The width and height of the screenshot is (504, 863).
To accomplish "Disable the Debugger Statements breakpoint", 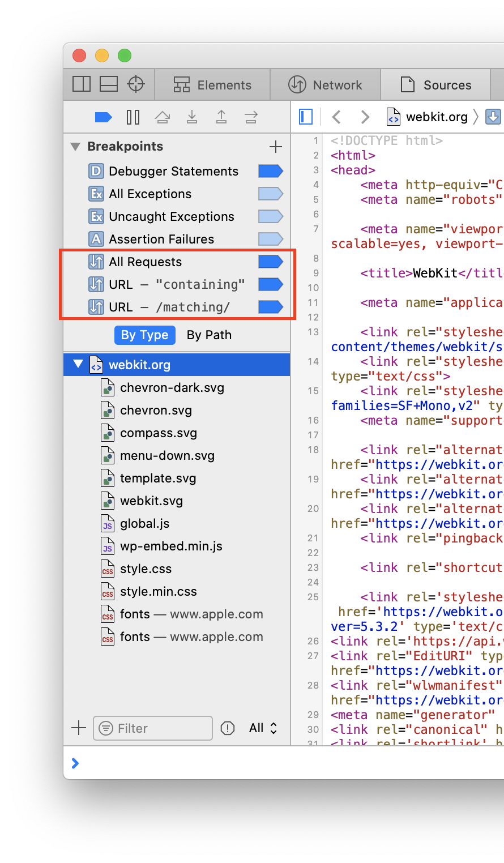I will 270,171.
